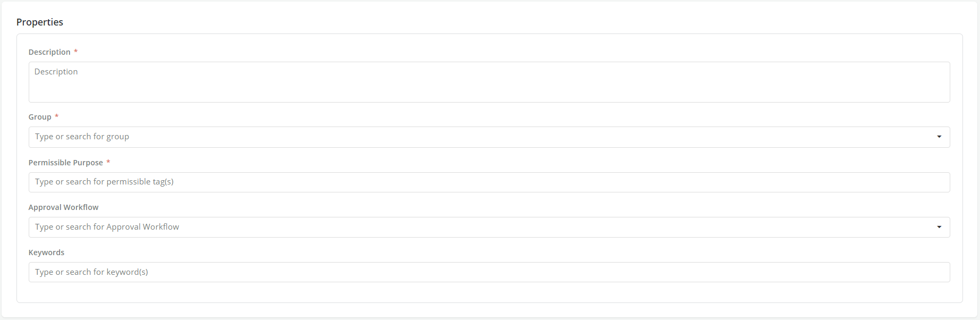
Task: Click the Properties section heading
Action: (40, 22)
